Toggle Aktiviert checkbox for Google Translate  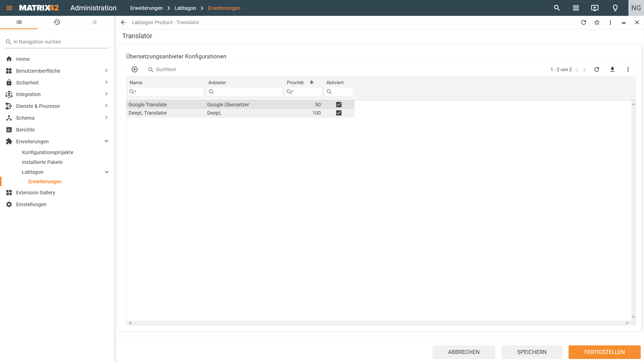(x=339, y=105)
